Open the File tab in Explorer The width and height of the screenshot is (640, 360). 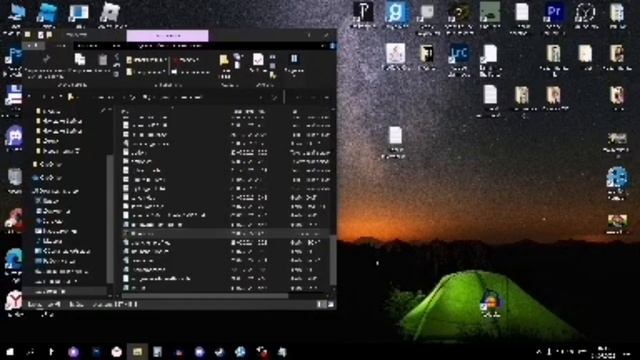pyautogui.click(x=33, y=46)
